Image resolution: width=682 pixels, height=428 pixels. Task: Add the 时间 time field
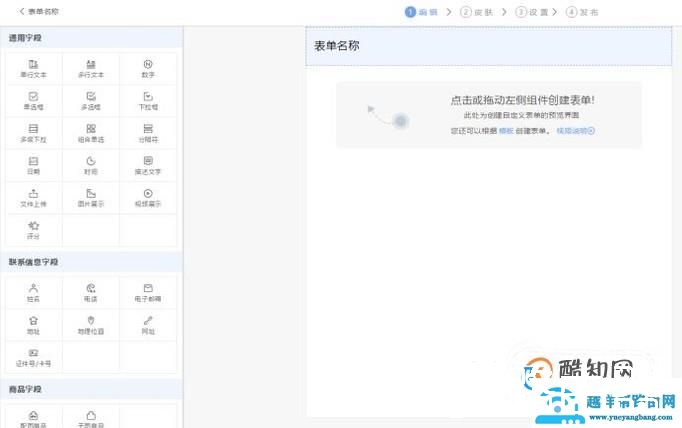90,165
